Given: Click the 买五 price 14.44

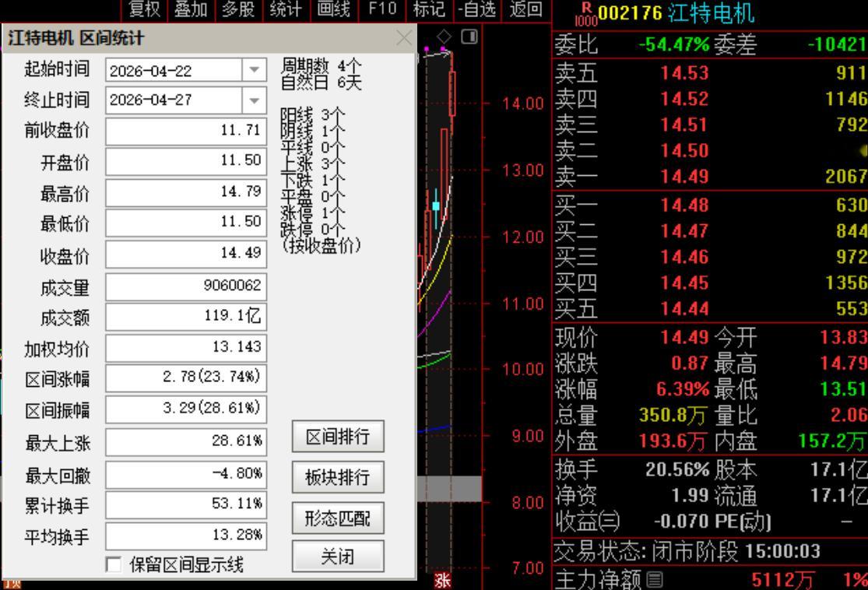Looking at the screenshot, I should pyautogui.click(x=684, y=309).
